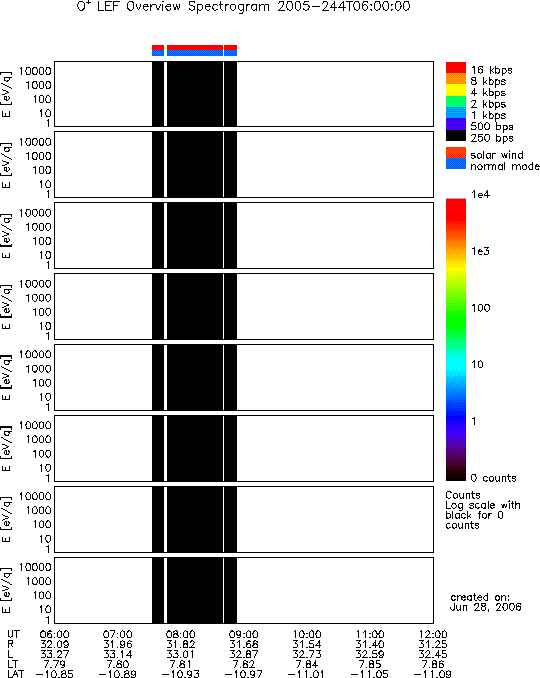The height and width of the screenshot is (678, 540).
Task: Click the LAT value '-10.85'
Action: pos(54,674)
